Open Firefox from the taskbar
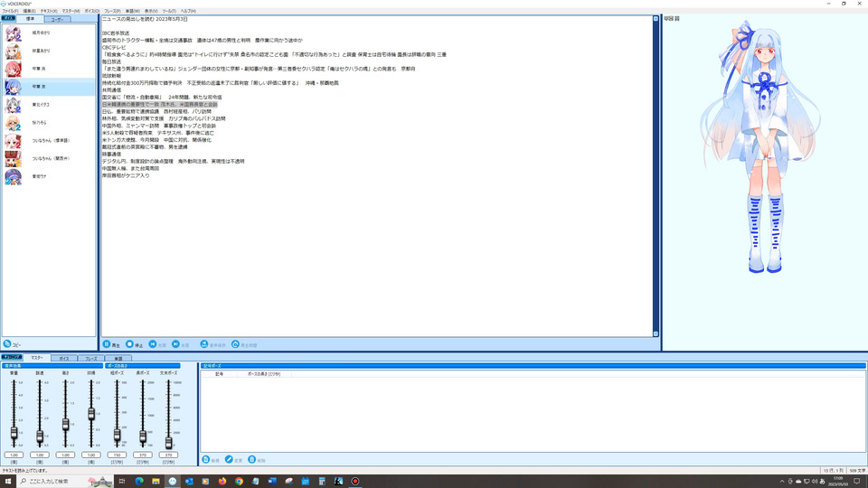The image size is (868, 488). [x=222, y=482]
